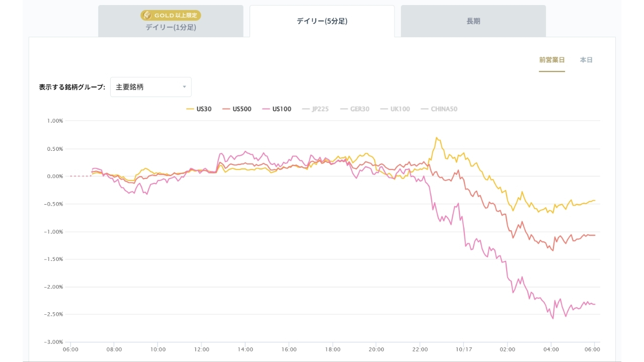
Task: Click the 10/17 x-axis date label
Action: click(463, 349)
